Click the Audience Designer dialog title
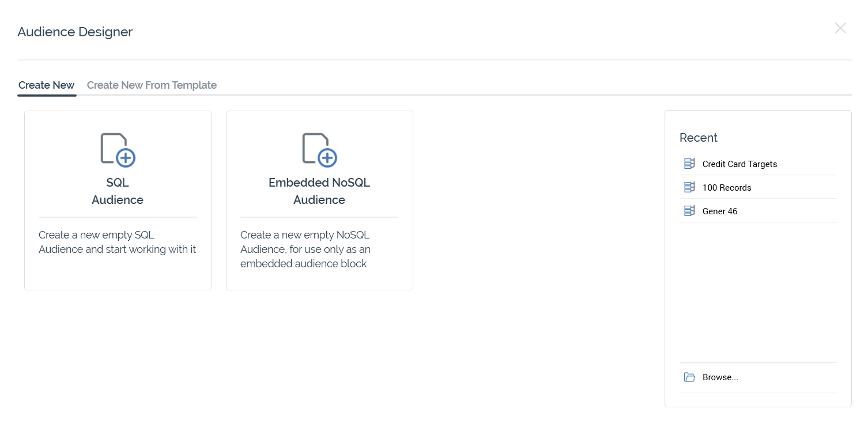The height and width of the screenshot is (424, 868). click(75, 32)
